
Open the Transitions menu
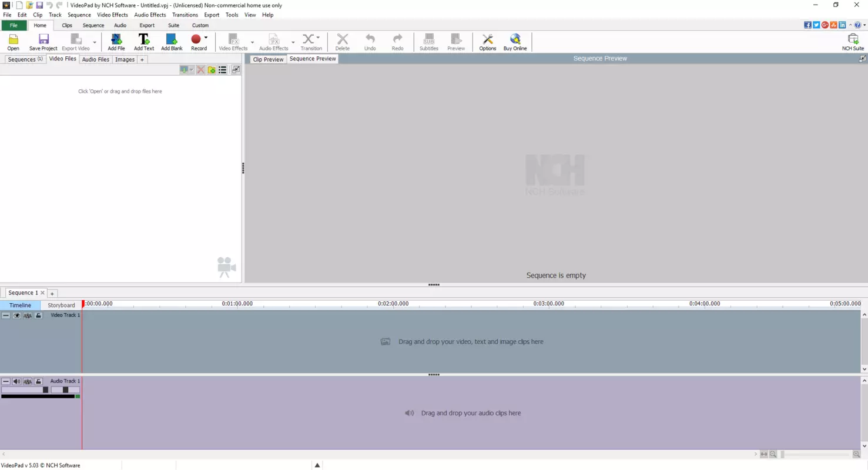click(x=185, y=15)
